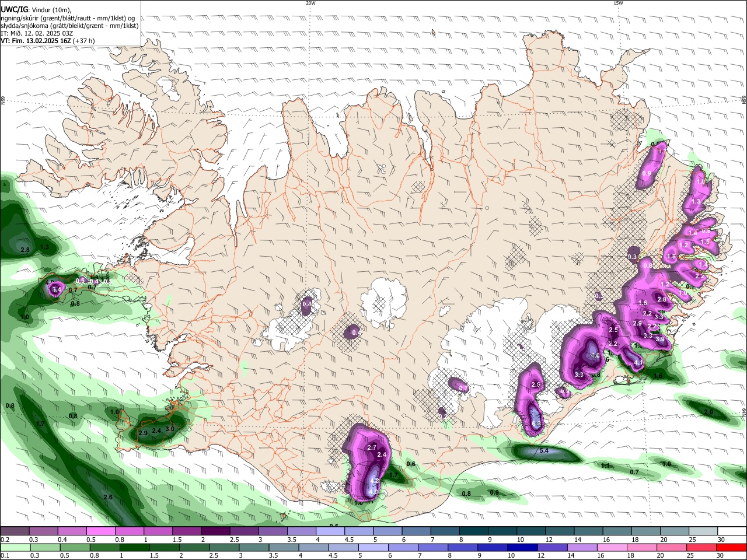Select the 3.9 snowfall value label
This screenshot has height=560, width=747.
pos(660,339)
